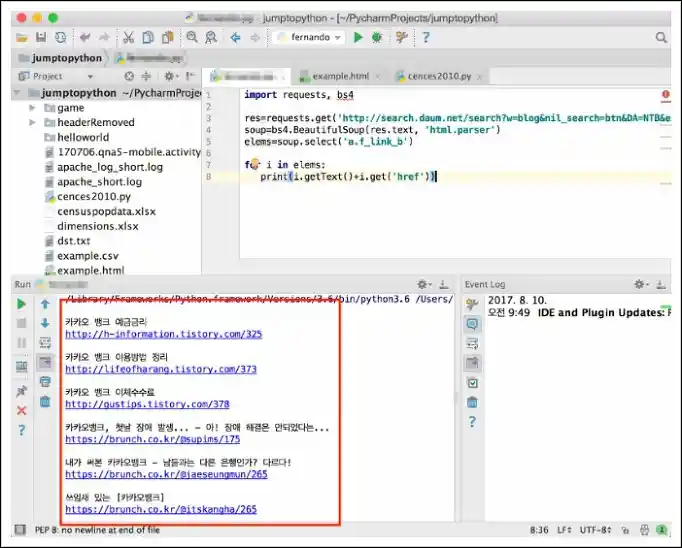The height and width of the screenshot is (548, 682).
Task: Hide the Project tool window
Action: pos(191,76)
